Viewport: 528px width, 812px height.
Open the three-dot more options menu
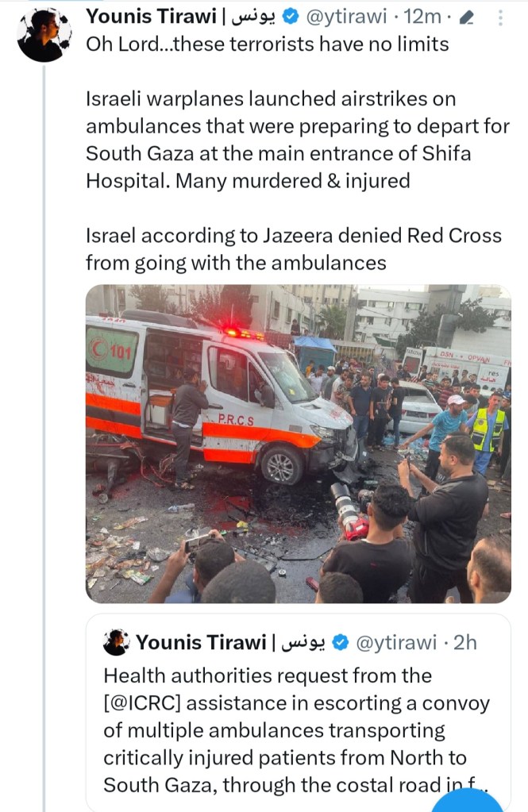point(500,18)
